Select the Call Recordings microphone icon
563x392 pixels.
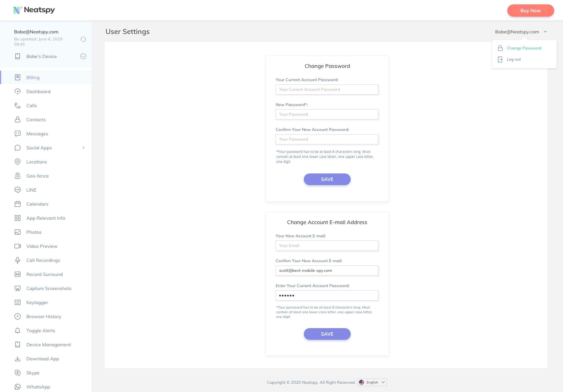18,260
